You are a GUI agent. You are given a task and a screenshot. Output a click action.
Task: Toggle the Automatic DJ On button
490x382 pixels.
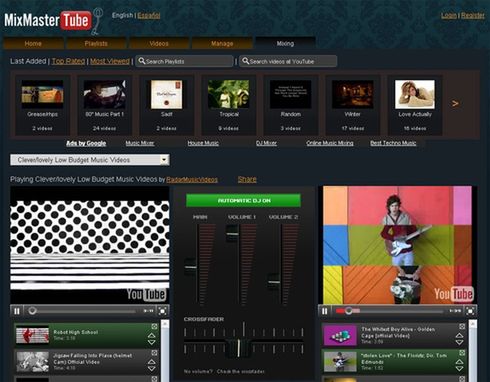(x=243, y=201)
